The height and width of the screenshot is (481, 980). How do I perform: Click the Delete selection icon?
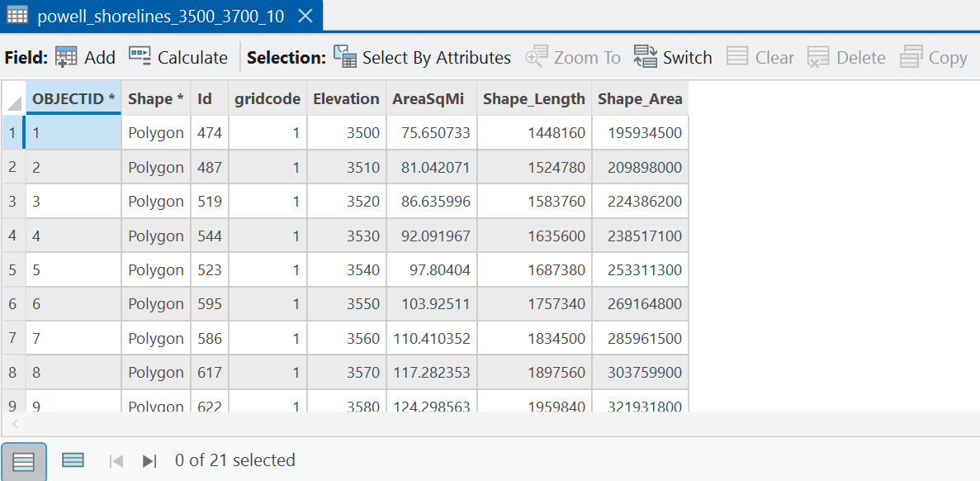pos(817,58)
